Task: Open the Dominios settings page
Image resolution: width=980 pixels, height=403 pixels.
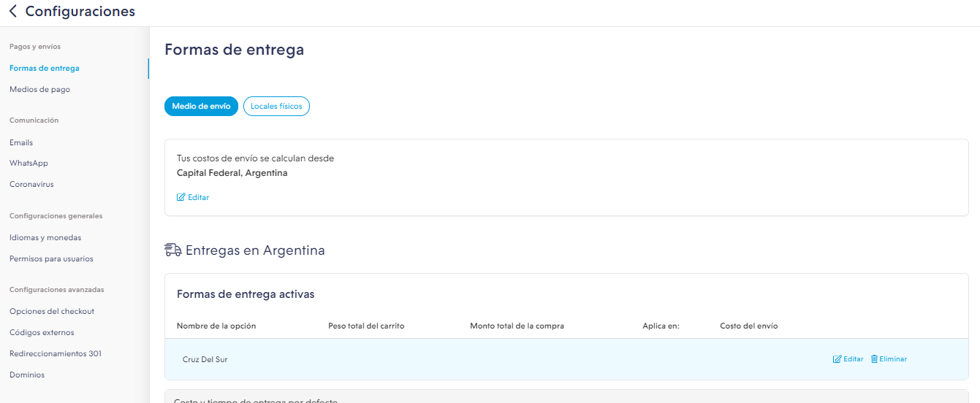Action: [27, 375]
